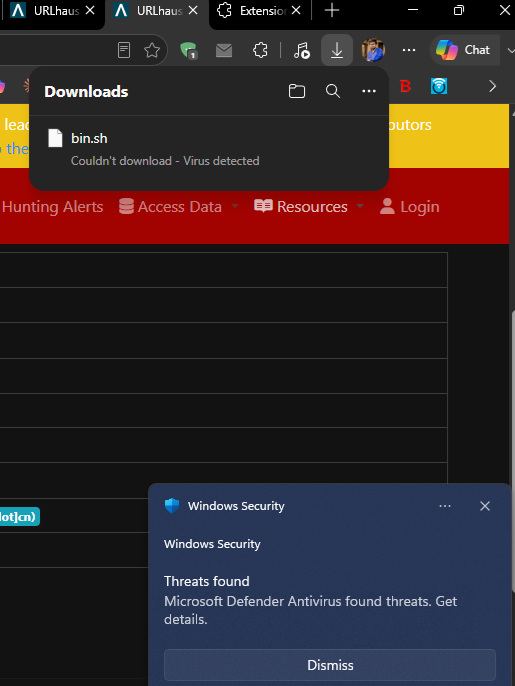Switch to the first URLhaus tab
Screen dimensions: 515x686
click(x=50, y=10)
